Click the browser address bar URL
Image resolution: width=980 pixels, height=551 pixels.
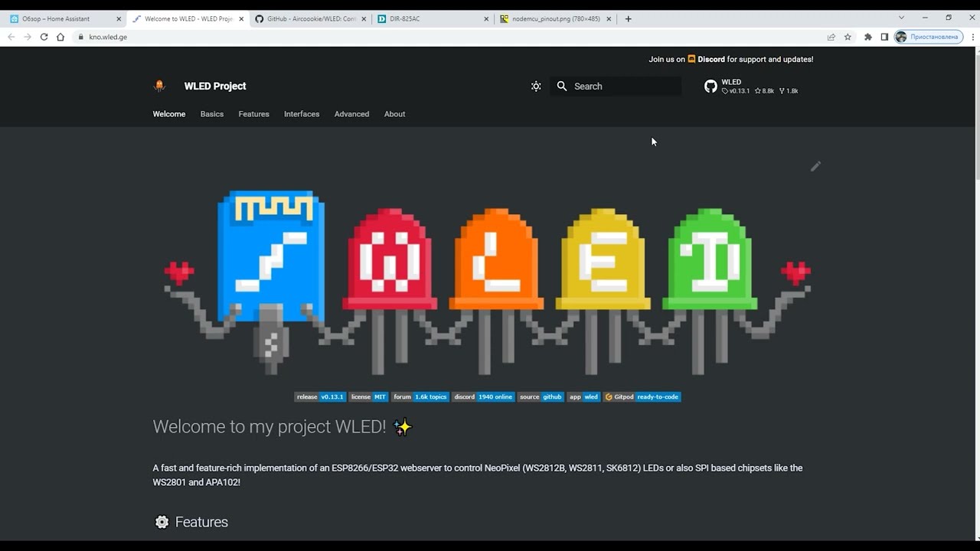[x=108, y=37]
